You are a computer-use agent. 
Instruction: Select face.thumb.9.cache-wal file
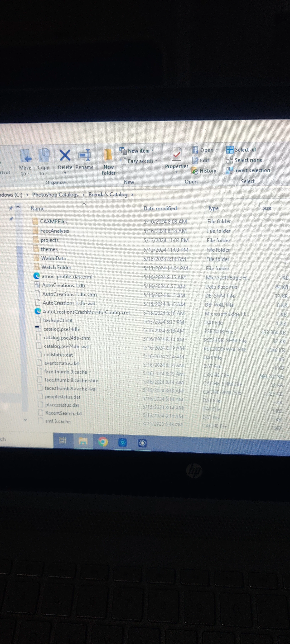71,388
